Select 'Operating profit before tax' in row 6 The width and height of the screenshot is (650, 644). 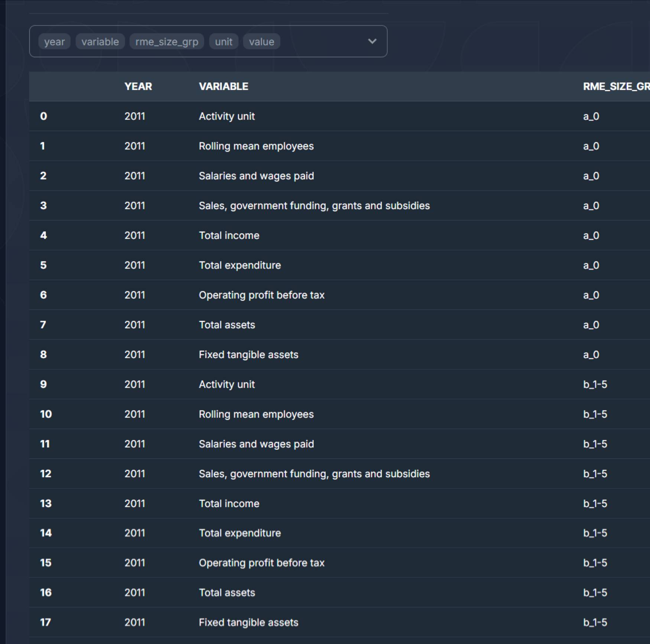tap(262, 295)
